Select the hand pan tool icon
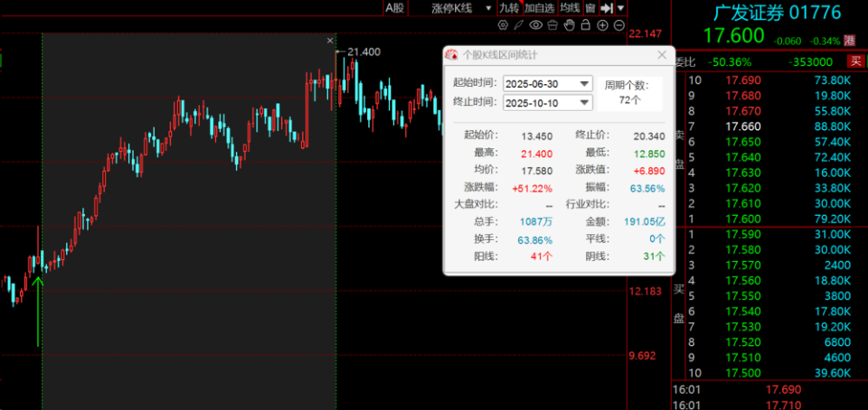 click(x=569, y=25)
